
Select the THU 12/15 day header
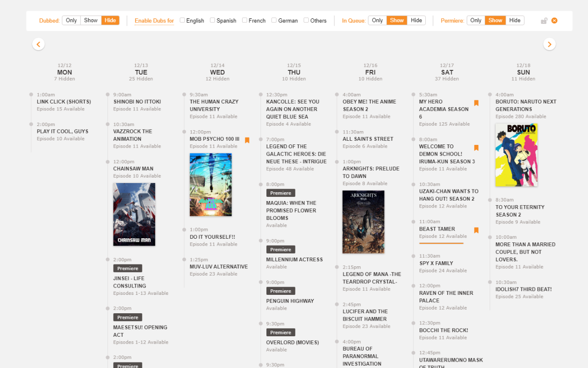click(294, 72)
